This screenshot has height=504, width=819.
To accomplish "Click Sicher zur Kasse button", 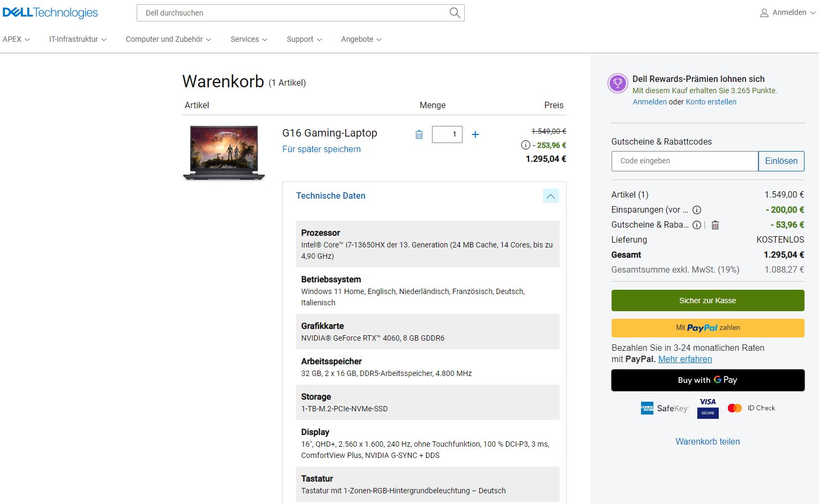I will (x=708, y=300).
